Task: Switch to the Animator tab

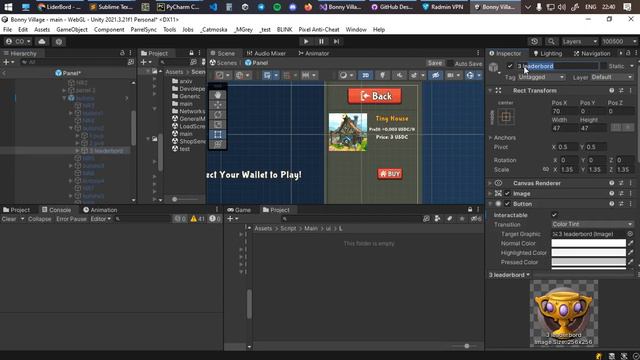Action: point(313,53)
